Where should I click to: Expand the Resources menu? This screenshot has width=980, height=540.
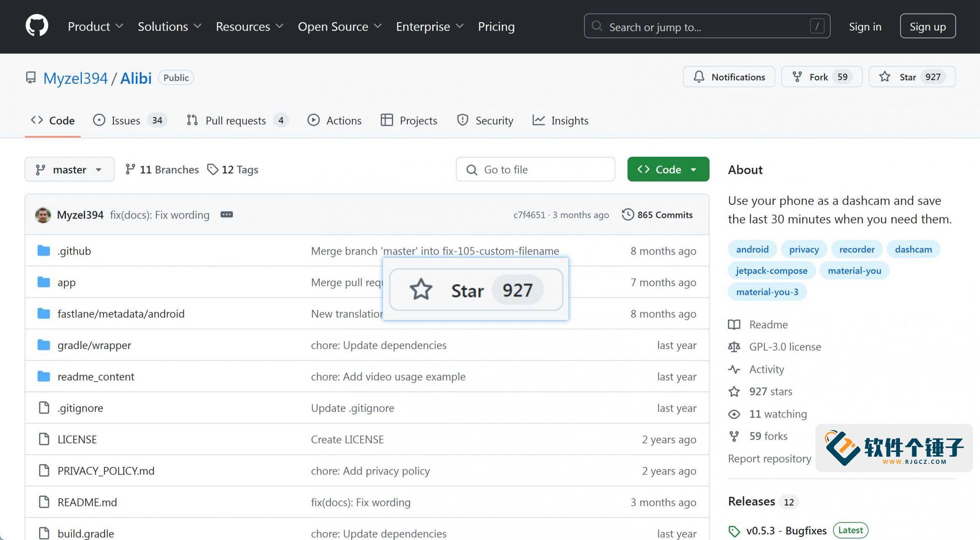(250, 26)
